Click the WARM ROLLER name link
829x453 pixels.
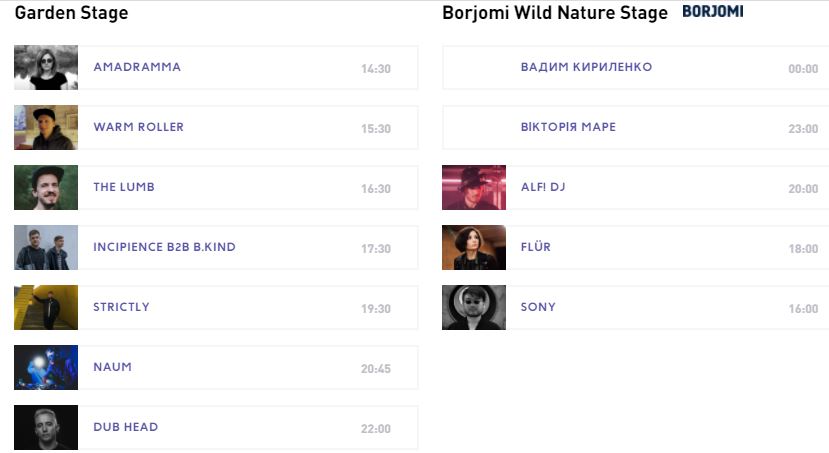(138, 127)
